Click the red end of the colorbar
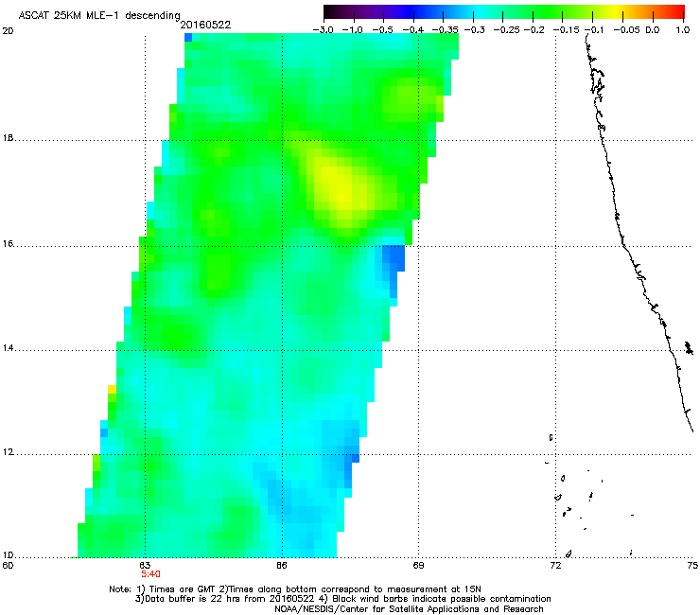Screen dimensions: 700x615 click(678, 11)
